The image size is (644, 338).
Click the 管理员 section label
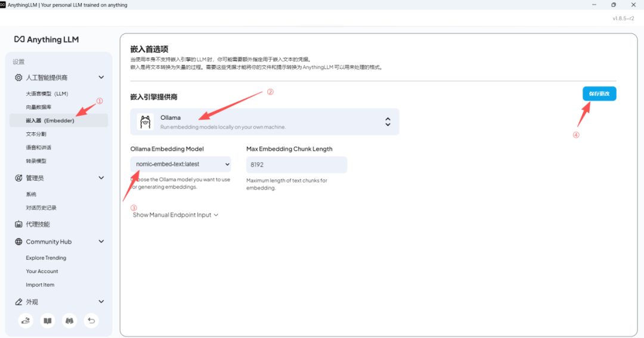click(35, 178)
